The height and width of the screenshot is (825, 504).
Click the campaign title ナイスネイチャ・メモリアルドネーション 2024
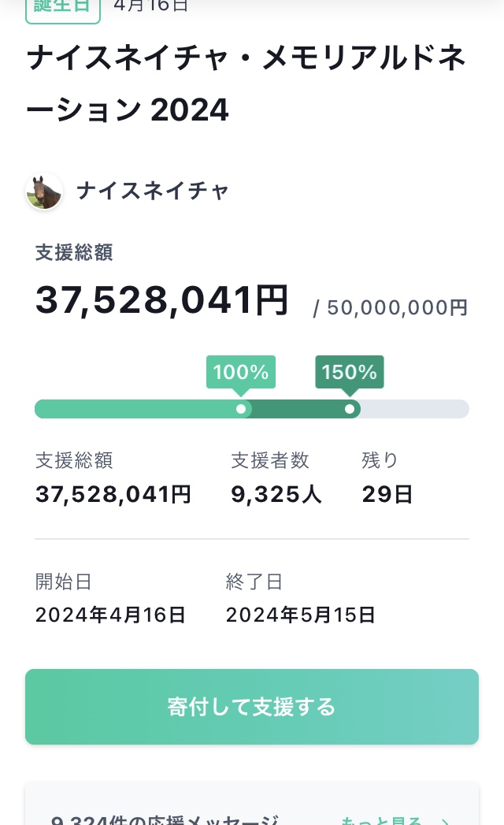pyautogui.click(x=246, y=84)
